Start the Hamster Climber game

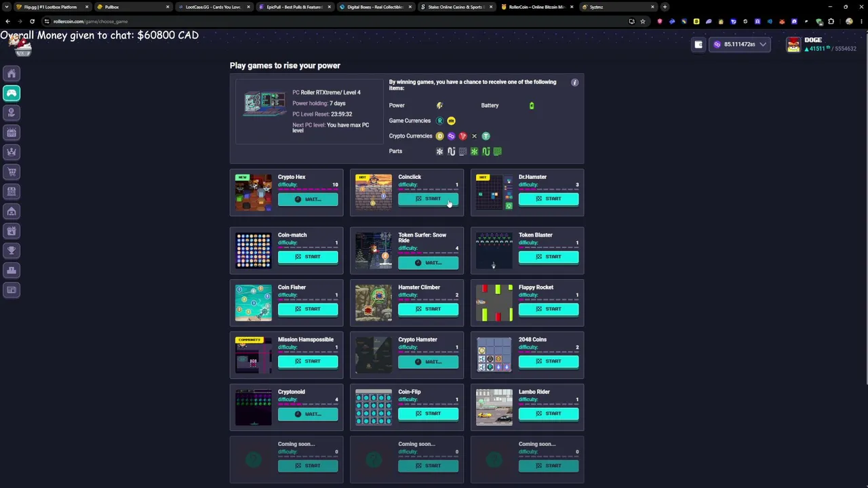[428, 309]
